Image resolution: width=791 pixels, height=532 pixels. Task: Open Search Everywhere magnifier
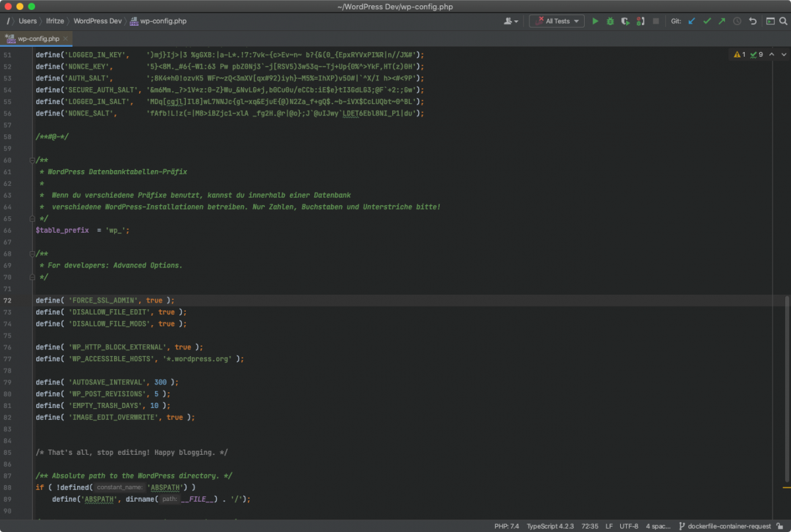783,21
